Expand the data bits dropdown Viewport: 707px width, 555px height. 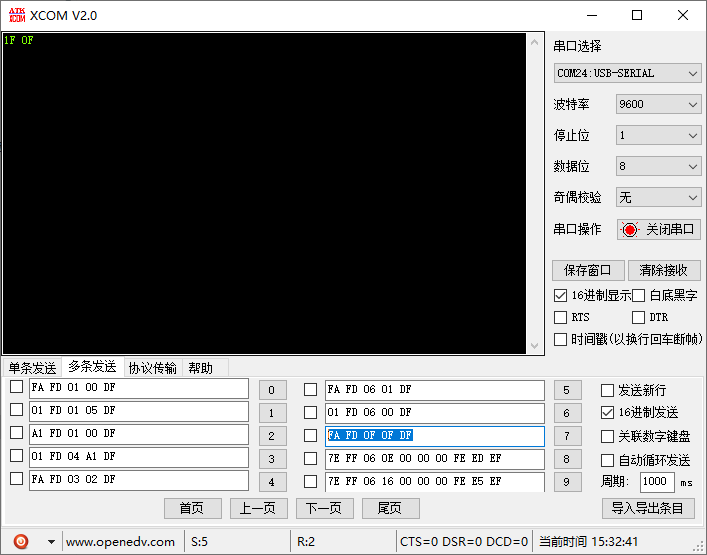(x=658, y=166)
